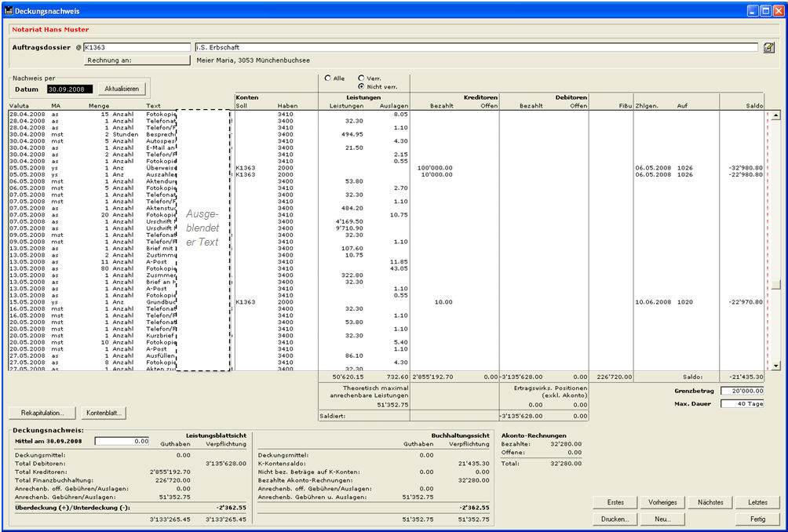Click the scroll down arrow of the table
This screenshot has height=532, width=788.
click(776, 365)
